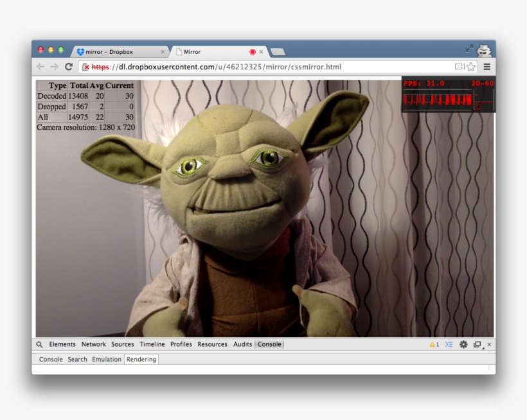Select the Mirror browser tab
This screenshot has height=420, width=527.
pyautogui.click(x=220, y=52)
